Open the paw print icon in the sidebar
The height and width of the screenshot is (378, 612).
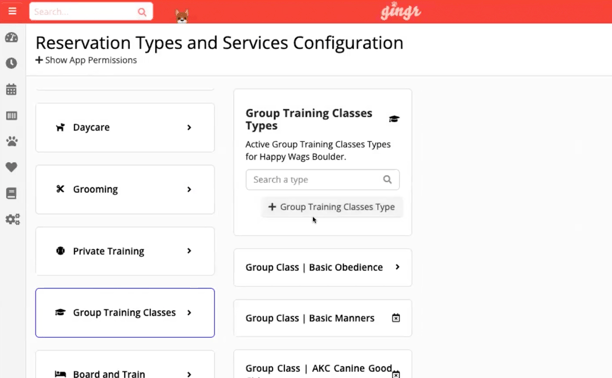12,141
